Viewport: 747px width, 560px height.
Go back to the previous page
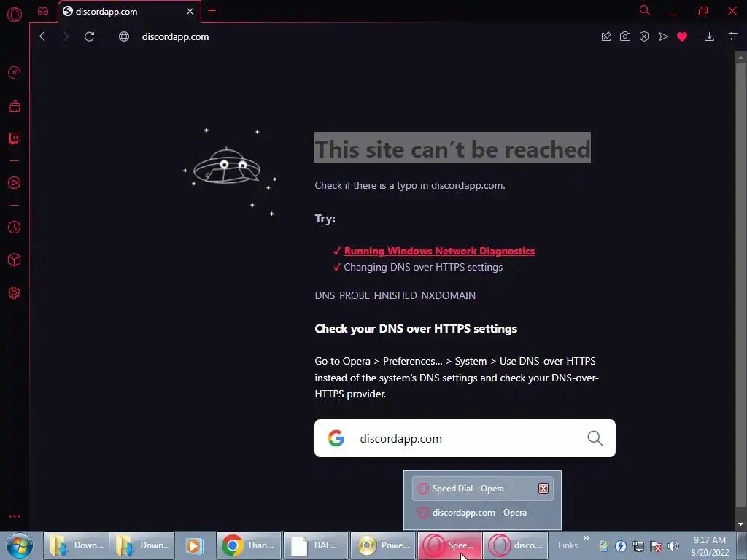point(42,36)
